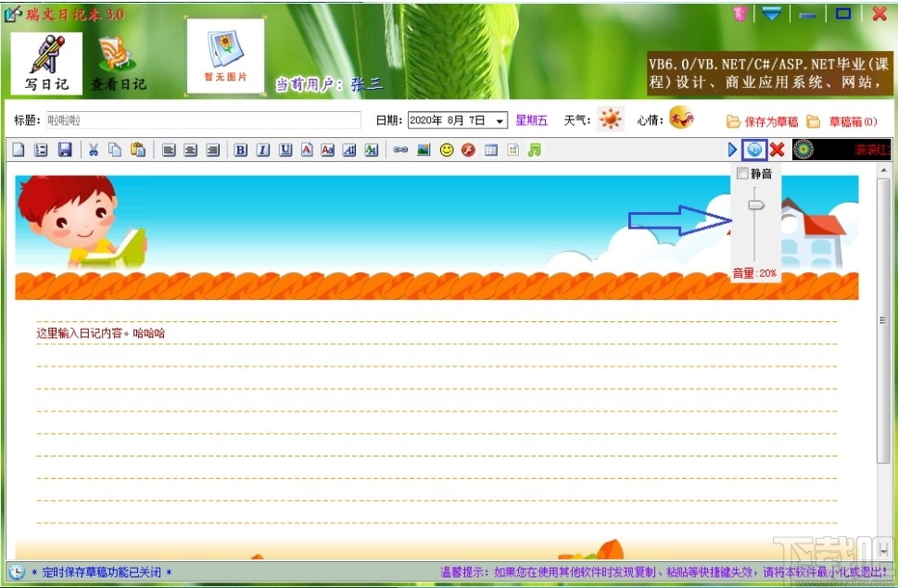Toggle bold formatting (B icon)

click(241, 150)
